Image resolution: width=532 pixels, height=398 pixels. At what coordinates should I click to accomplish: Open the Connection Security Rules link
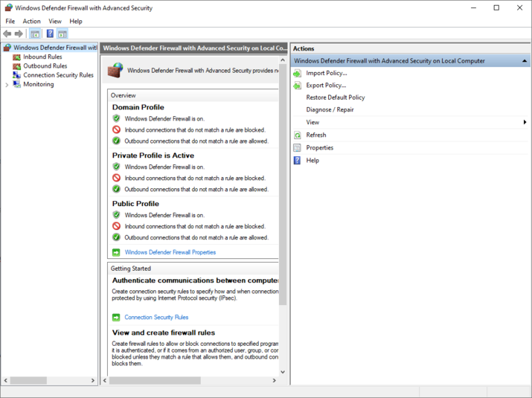tap(156, 317)
